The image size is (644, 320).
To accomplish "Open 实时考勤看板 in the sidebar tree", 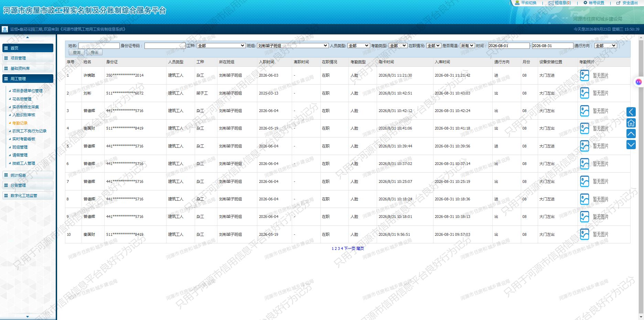I will 24,139.
